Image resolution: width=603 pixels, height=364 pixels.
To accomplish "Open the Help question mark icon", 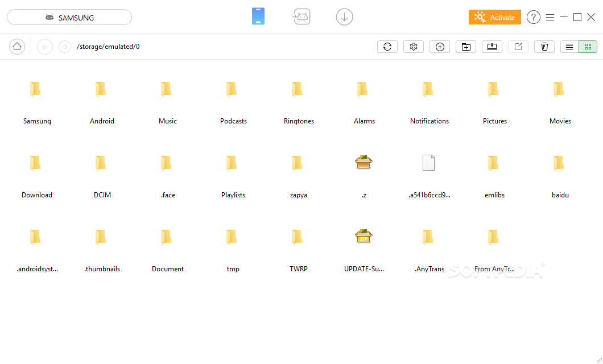I will [534, 17].
